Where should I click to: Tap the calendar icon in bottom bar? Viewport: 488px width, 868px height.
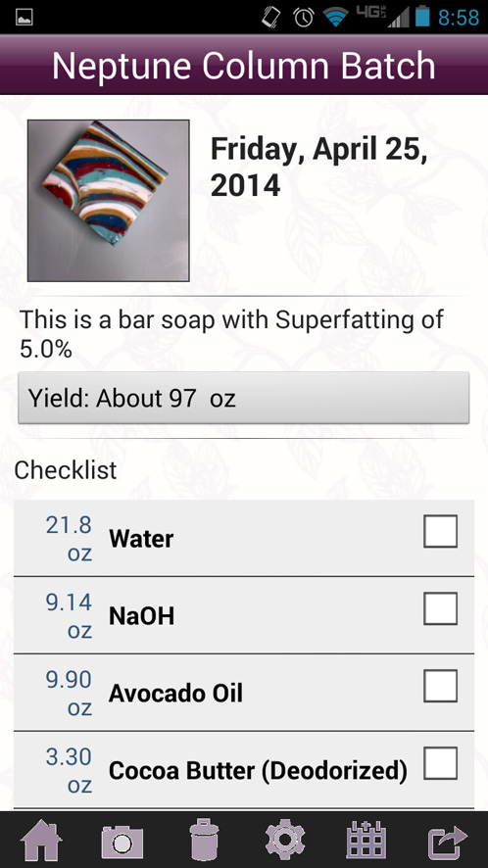coord(366,840)
